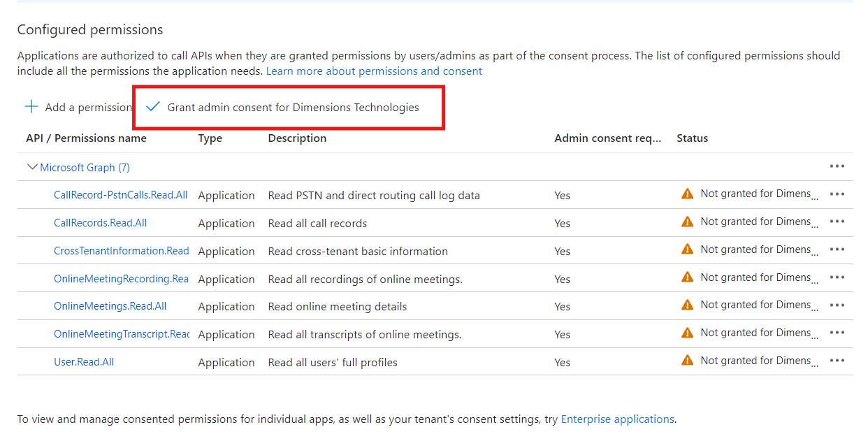Click the plus icon for Add a permission

(31, 107)
